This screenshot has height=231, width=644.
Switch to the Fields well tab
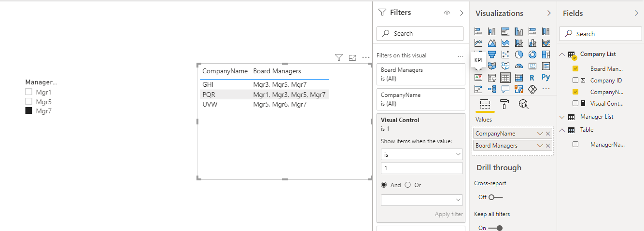[485, 104]
